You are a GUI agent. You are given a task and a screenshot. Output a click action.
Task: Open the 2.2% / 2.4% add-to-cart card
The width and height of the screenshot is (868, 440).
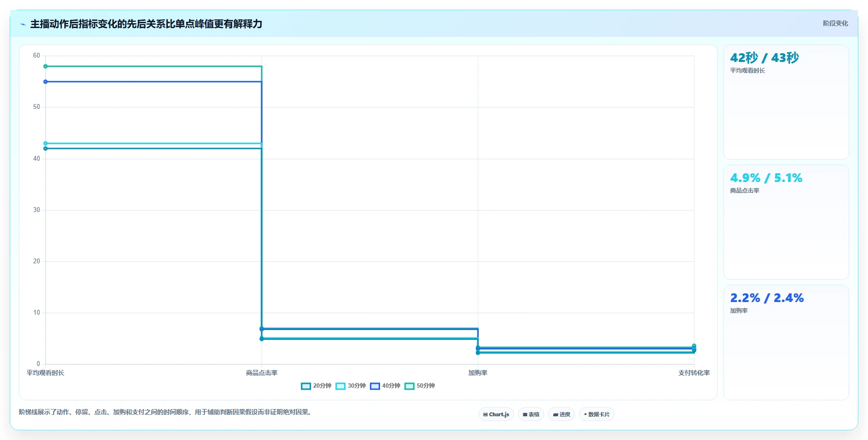pyautogui.click(x=786, y=342)
